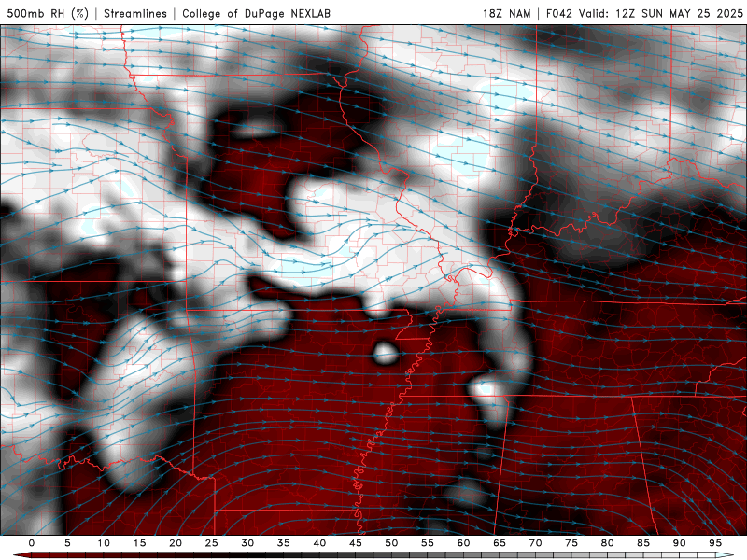Screen dimensions: 747x560
Task: Select the "Streamlines" label in header
Action: point(135,13)
